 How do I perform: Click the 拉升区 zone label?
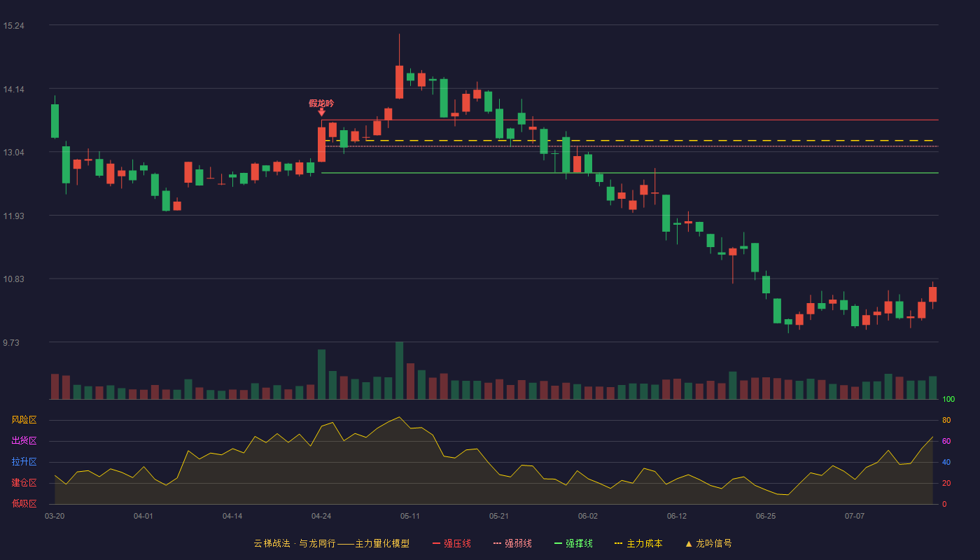(24, 462)
